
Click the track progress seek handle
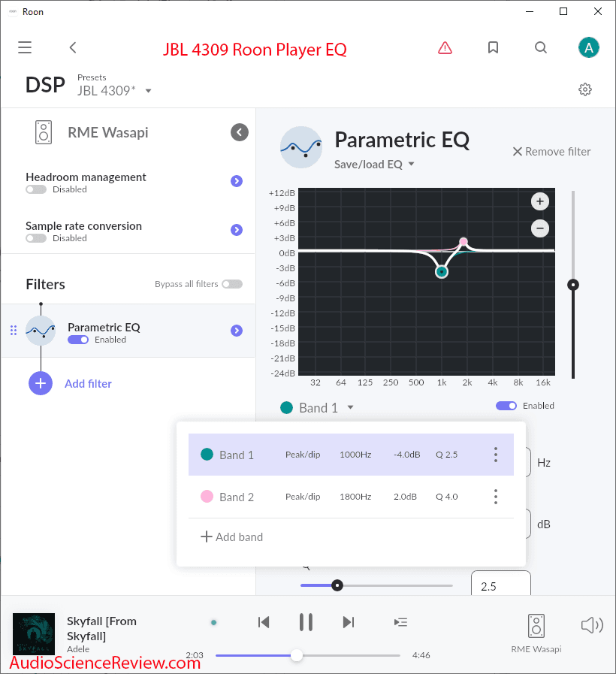coord(297,655)
